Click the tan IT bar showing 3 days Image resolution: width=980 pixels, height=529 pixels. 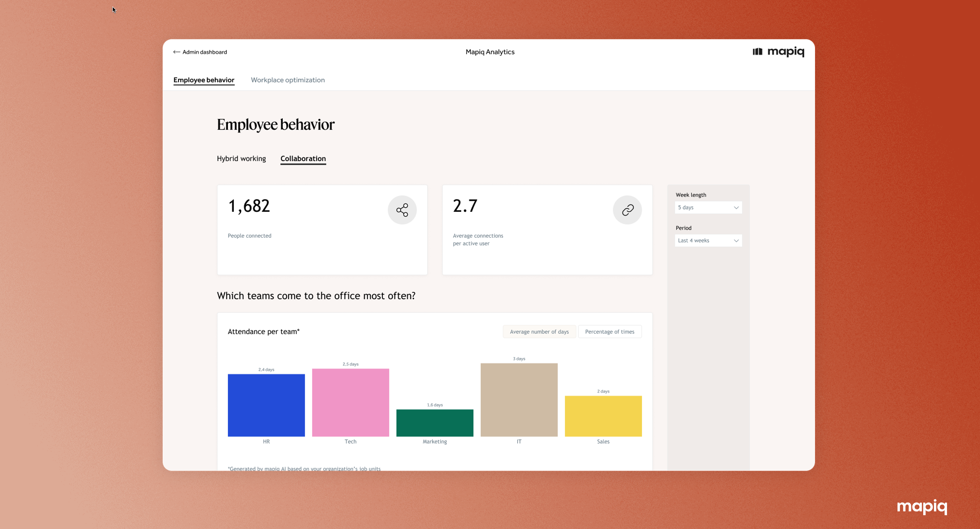click(519, 399)
